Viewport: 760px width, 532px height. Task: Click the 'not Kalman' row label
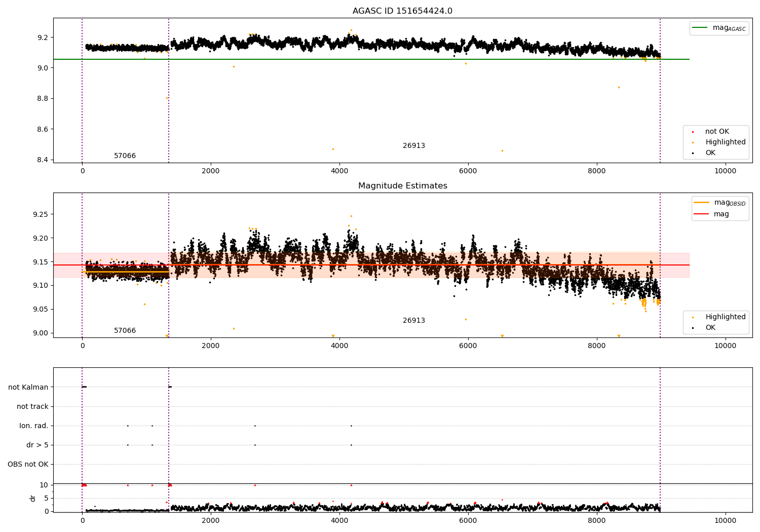click(x=28, y=387)
